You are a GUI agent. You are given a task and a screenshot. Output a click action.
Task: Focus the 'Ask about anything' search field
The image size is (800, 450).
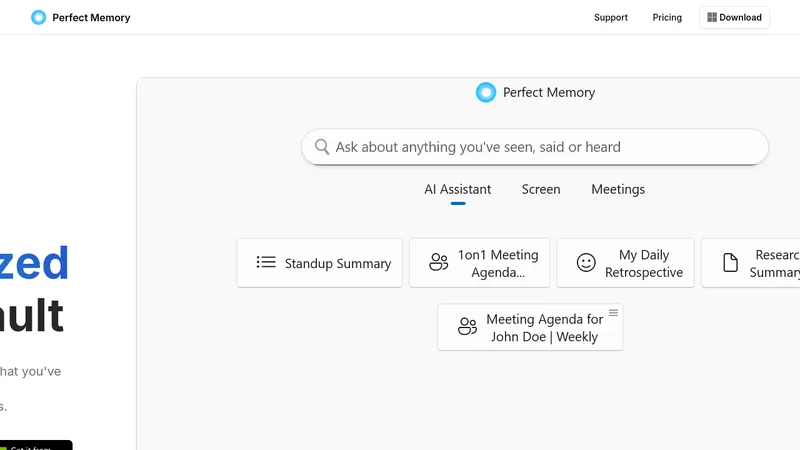(x=535, y=147)
